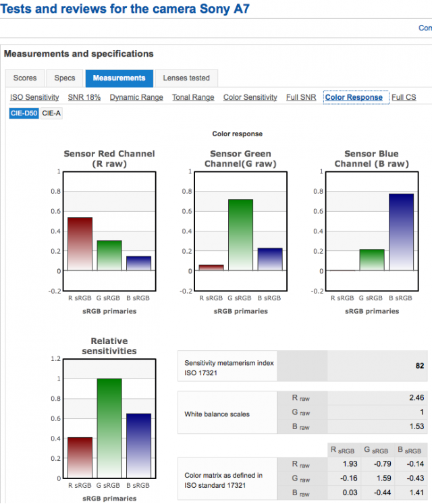The height and width of the screenshot is (504, 432).
Task: Go to Tonal Range measurement
Action: pyautogui.click(x=193, y=97)
